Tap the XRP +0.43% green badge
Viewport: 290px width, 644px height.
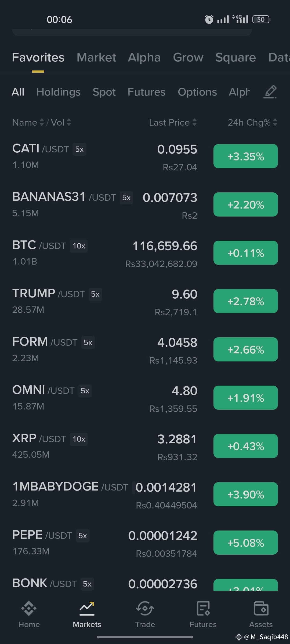click(x=245, y=446)
